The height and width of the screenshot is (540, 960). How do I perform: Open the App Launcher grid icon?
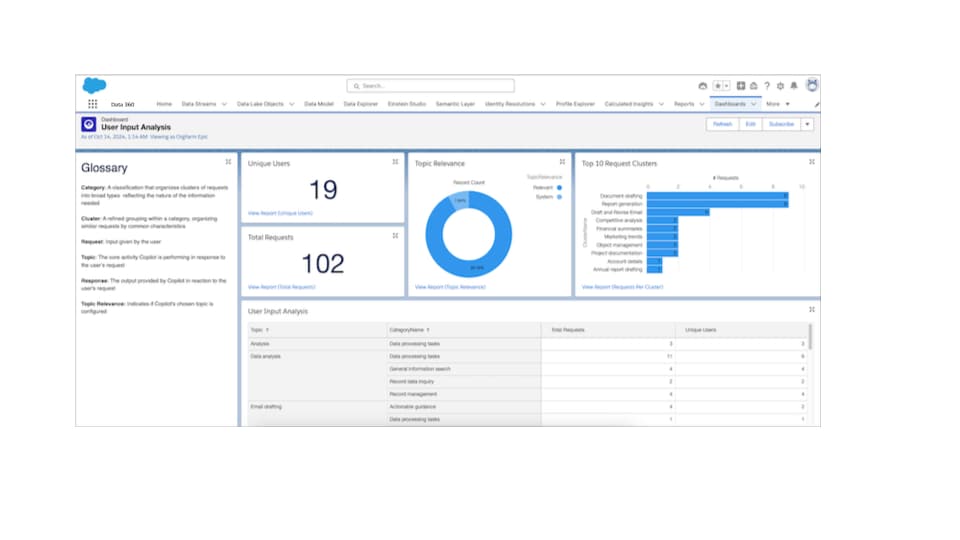[x=92, y=104]
